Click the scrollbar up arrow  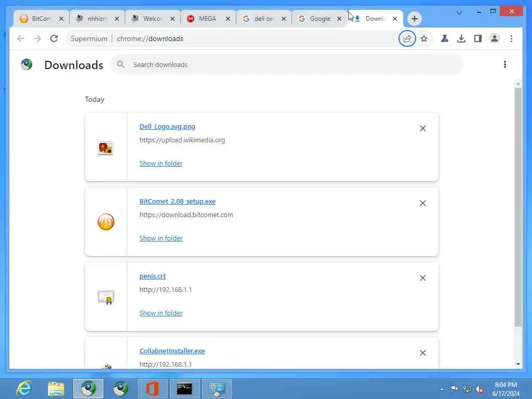[518, 84]
